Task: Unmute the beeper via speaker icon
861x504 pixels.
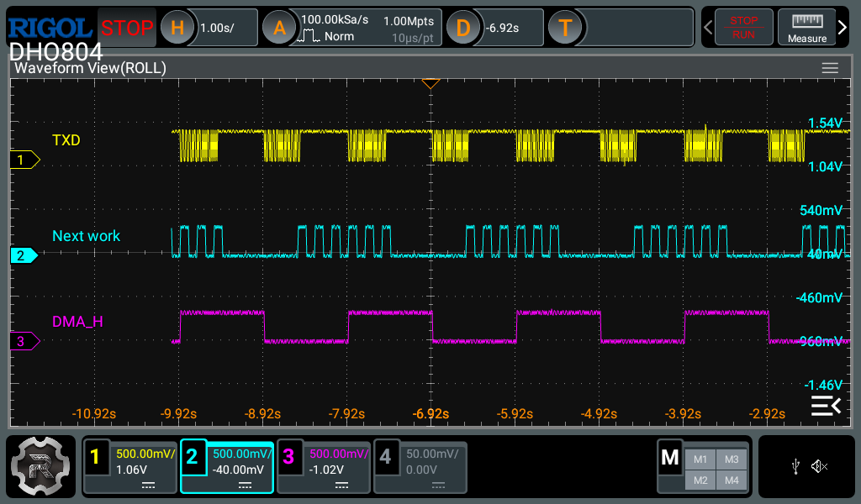Action: pyautogui.click(x=820, y=466)
